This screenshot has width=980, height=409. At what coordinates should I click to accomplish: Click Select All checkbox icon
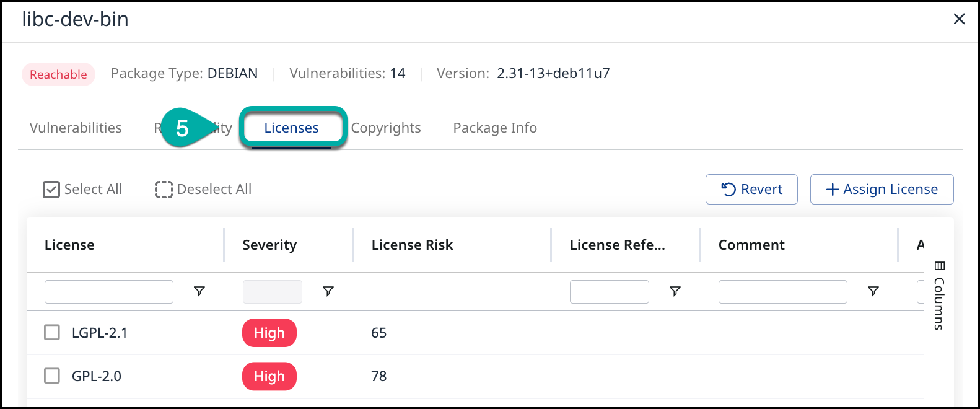[x=51, y=190]
